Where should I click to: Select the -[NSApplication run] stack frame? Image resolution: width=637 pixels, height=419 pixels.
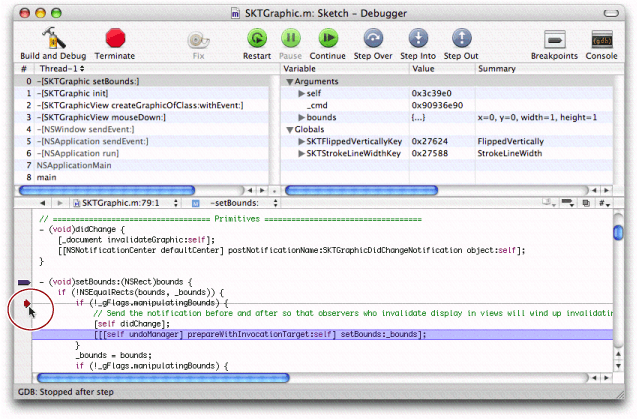70,154
